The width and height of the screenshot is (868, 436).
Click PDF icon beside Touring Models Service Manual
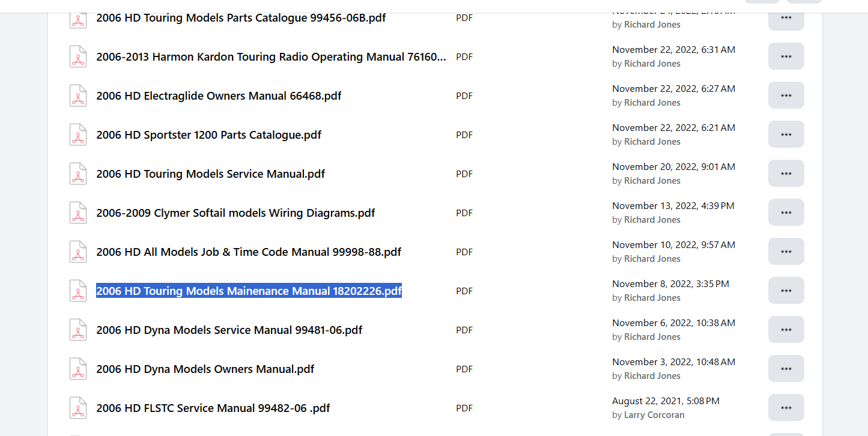coord(78,174)
